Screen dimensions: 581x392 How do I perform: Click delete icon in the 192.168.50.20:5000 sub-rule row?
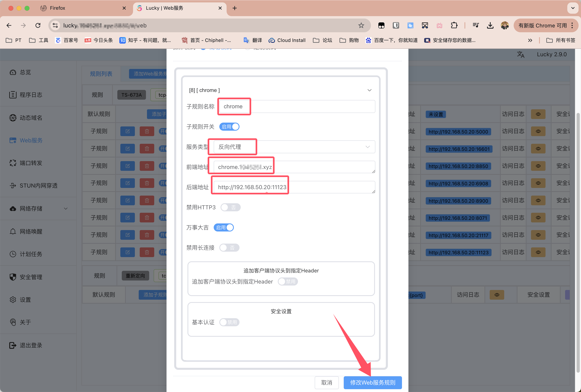pos(147,131)
